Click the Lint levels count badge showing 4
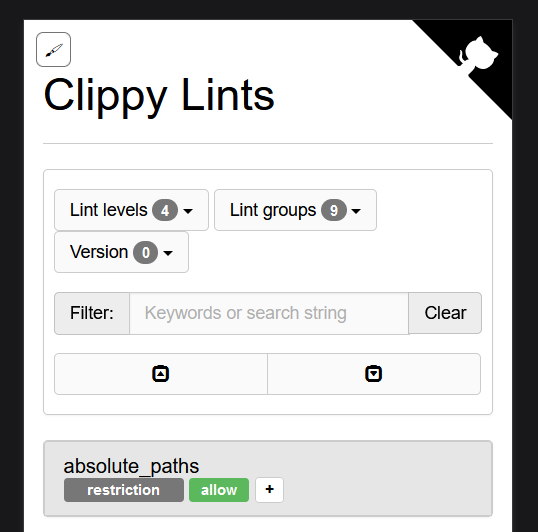Screen dimensions: 538x532 165,210
